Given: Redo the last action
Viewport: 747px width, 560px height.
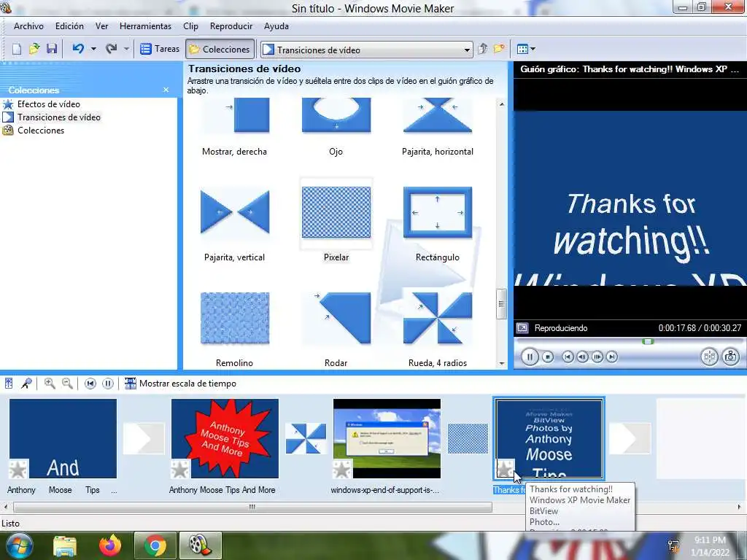Looking at the screenshot, I should (112, 49).
